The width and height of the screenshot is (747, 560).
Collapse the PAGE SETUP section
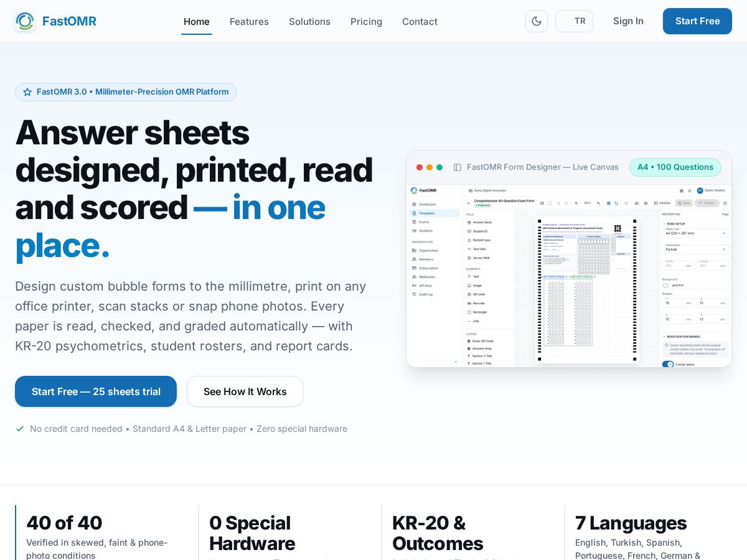(x=675, y=223)
